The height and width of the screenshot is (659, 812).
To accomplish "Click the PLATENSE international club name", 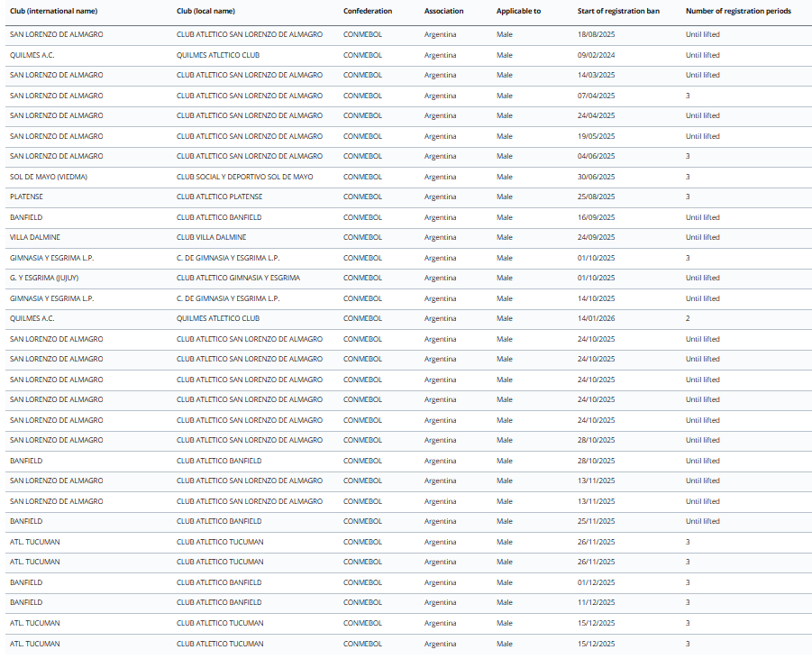I will pos(26,197).
